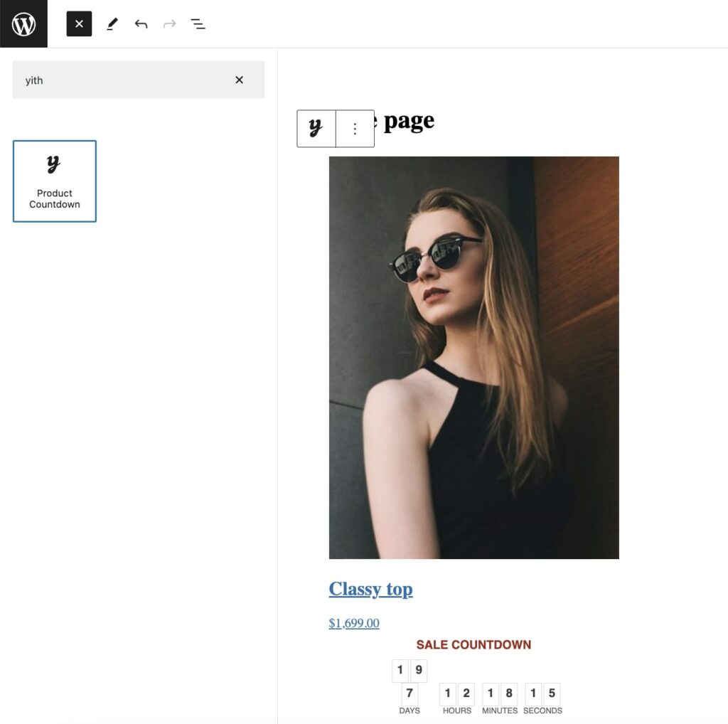728x724 pixels.
Task: Open the Classy top product link
Action: [370, 590]
